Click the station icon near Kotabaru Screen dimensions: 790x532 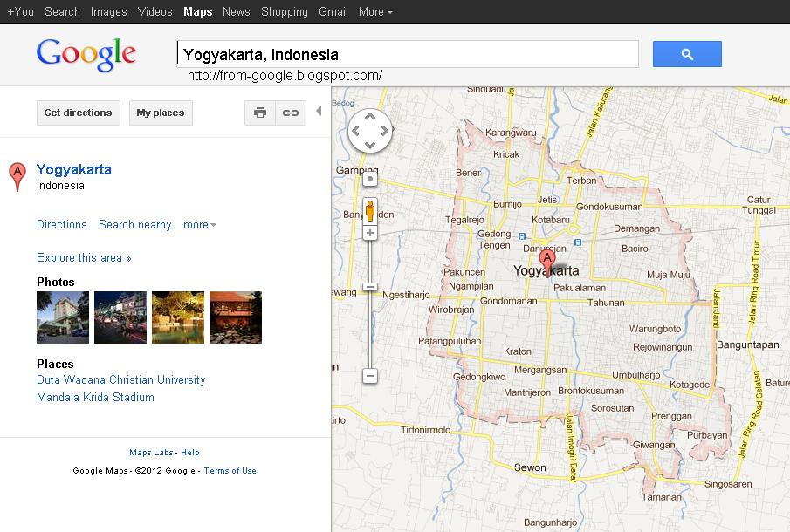tap(578, 242)
